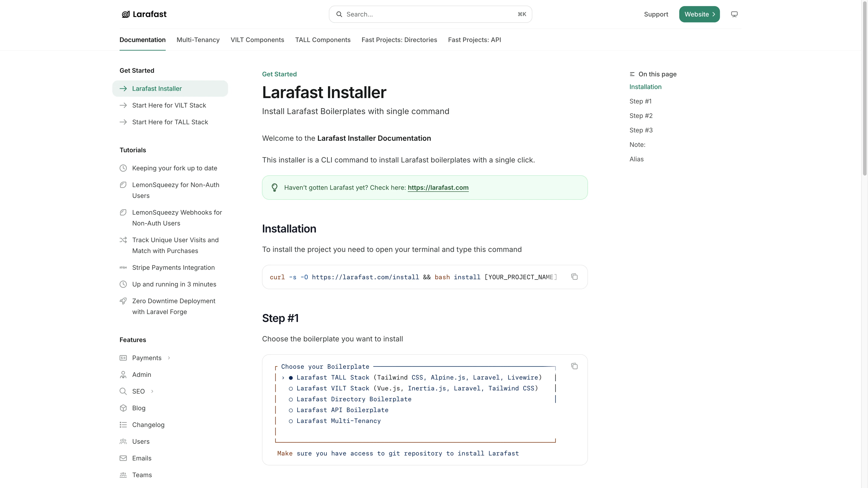Open Start Here for TALL Stack page
This screenshot has height=488, width=868.
[170, 122]
